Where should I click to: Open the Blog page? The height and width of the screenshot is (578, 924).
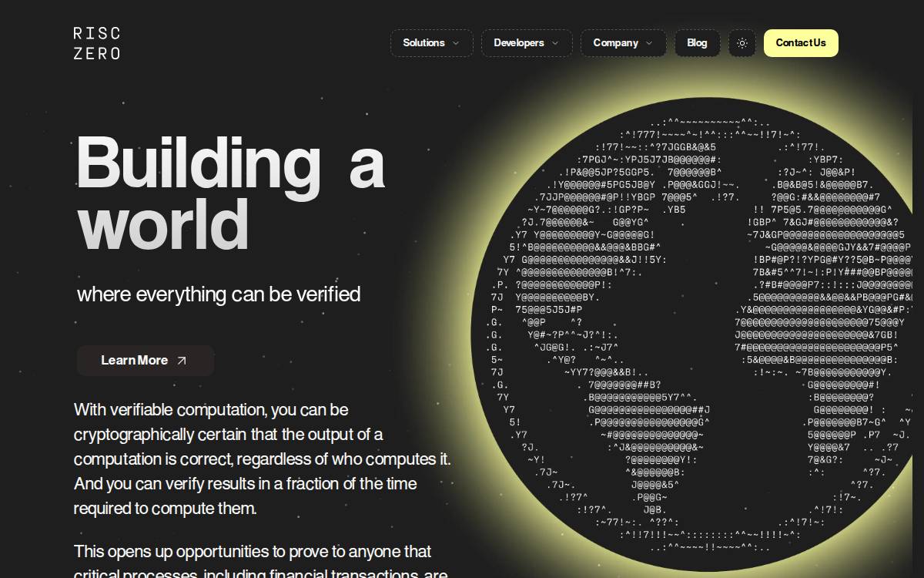coord(697,43)
